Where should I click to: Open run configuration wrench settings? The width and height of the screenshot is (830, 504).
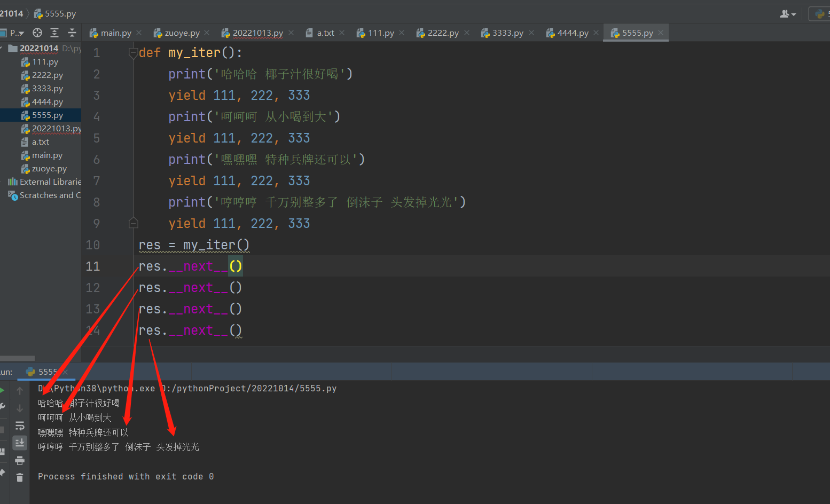click(2, 407)
